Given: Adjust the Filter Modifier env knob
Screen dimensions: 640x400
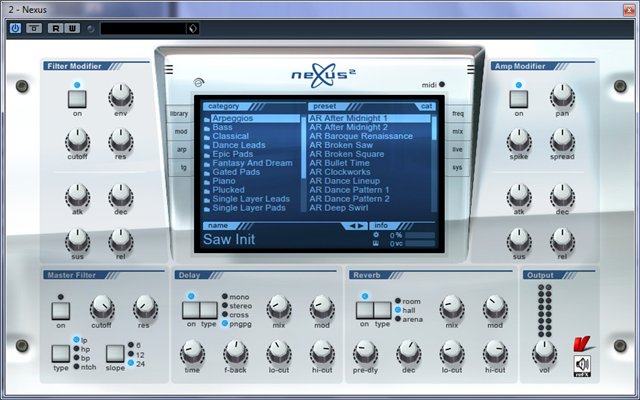Looking at the screenshot, I should pos(121,96).
